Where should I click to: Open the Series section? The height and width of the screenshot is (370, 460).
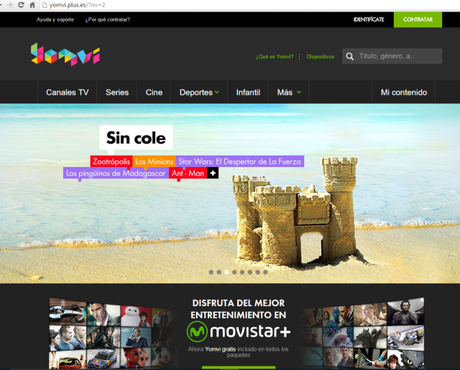click(x=117, y=92)
